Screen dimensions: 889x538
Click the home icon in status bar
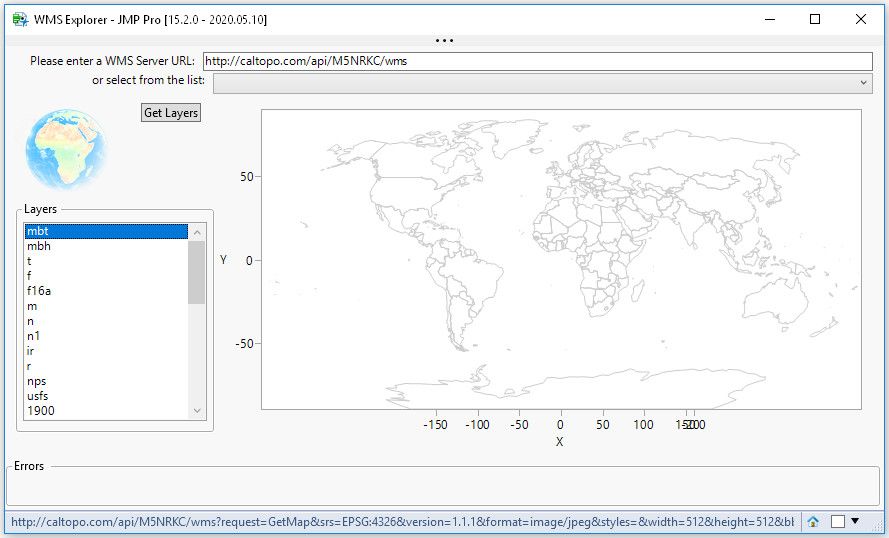coord(813,522)
